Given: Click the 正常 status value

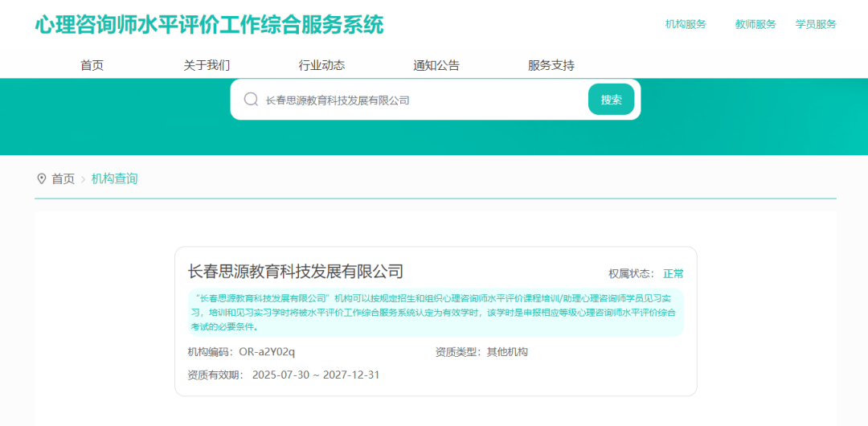Looking at the screenshot, I should click(x=674, y=273).
